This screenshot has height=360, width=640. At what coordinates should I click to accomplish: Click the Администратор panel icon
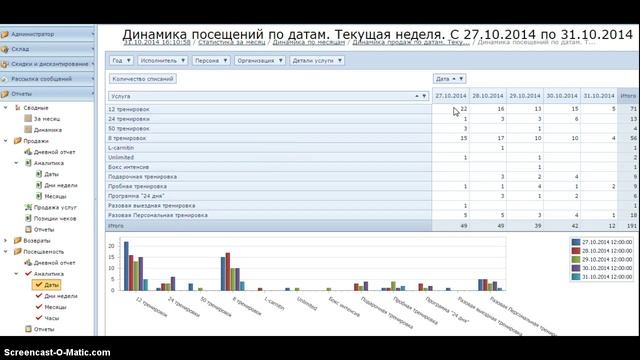click(4, 34)
